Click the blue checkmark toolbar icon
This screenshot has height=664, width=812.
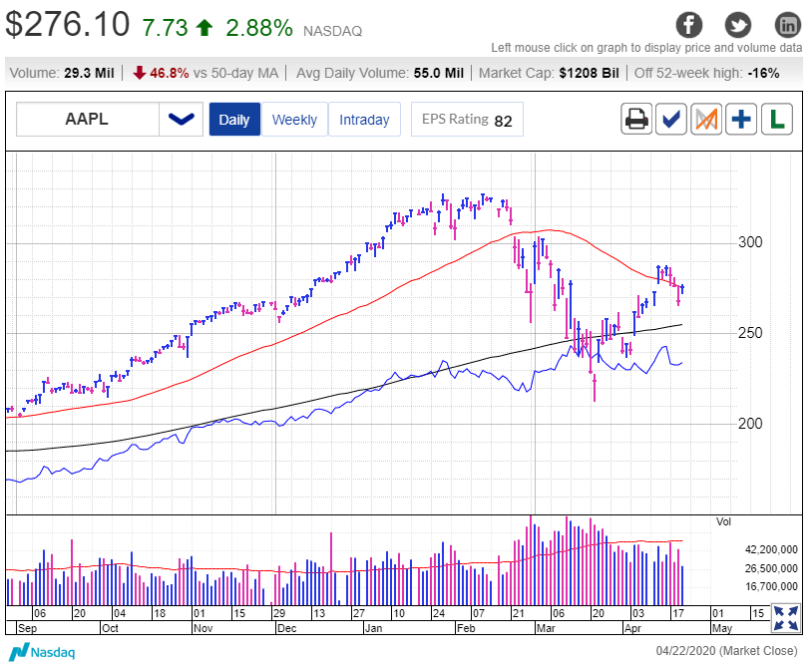point(671,119)
